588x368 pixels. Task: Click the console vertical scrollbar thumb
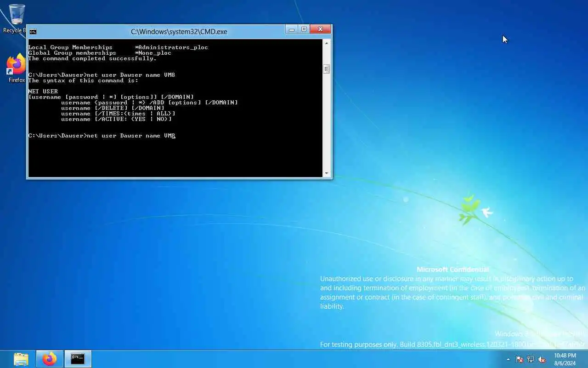[x=327, y=69]
